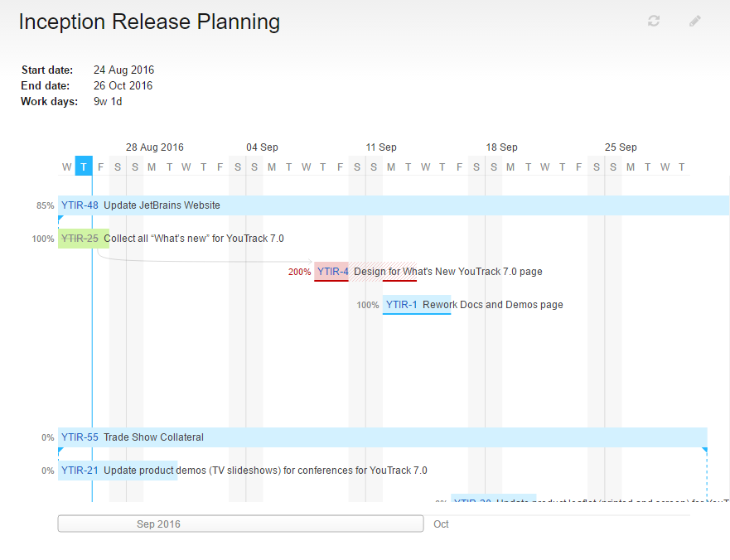Open report editing via pencil icon
Viewport: 730px width, 560px height.
[694, 21]
